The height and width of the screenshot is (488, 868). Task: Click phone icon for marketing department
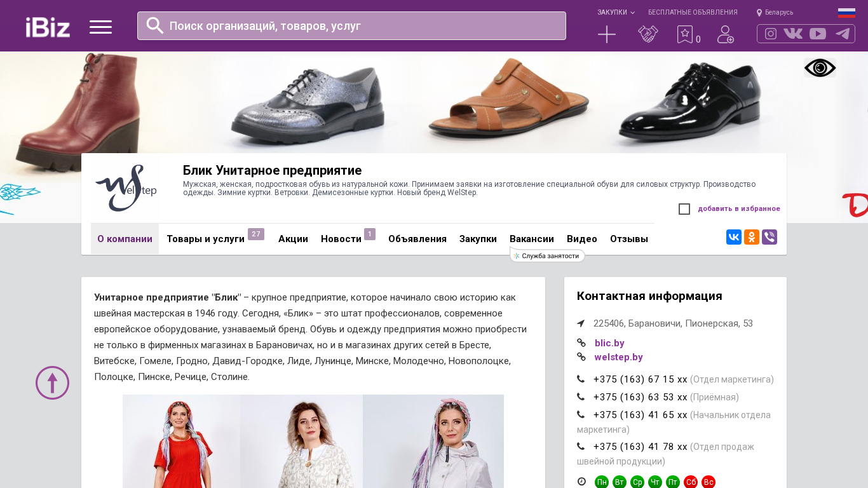pyautogui.click(x=581, y=379)
